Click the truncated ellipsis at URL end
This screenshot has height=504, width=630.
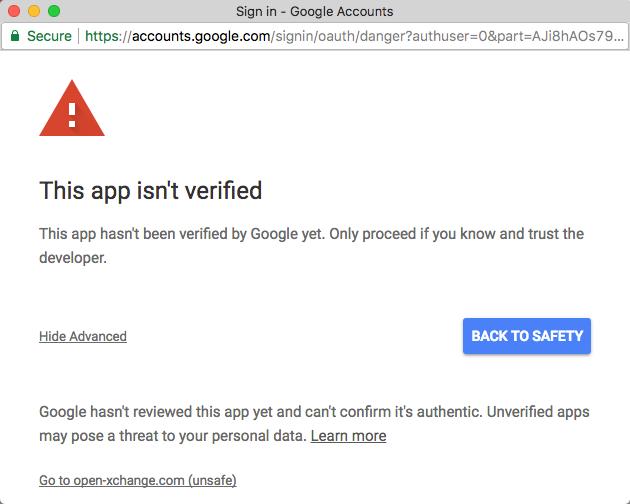pos(619,39)
